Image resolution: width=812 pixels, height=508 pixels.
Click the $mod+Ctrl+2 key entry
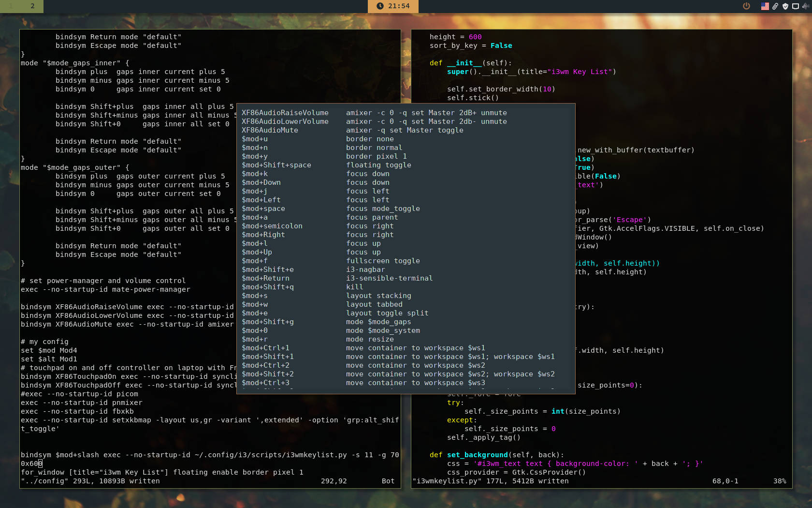(x=265, y=365)
